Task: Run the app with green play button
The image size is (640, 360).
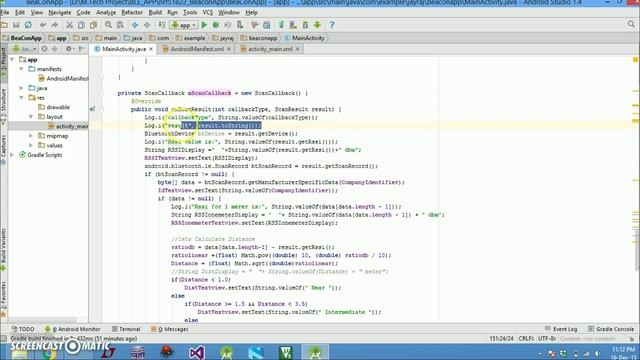Action: (x=204, y=25)
